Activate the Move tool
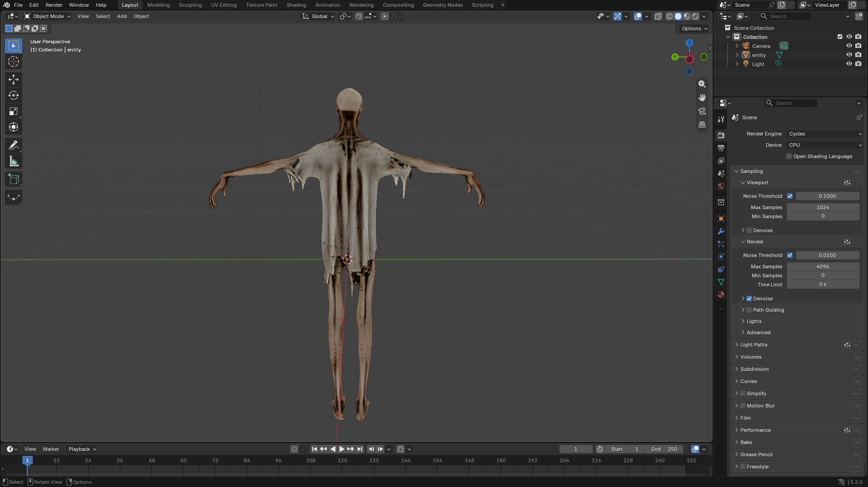This screenshot has height=487, width=868. coord(14,80)
